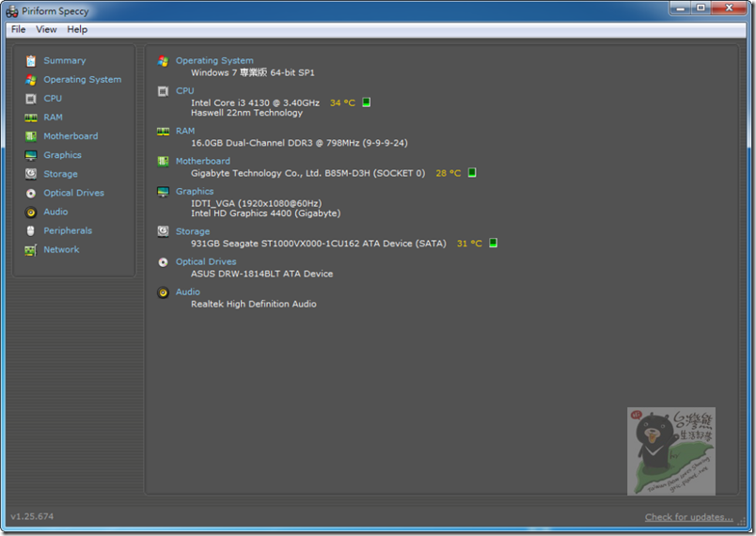Click the Optical Drives disc icon in sidebar
The width and height of the screenshot is (756, 536).
(x=31, y=194)
